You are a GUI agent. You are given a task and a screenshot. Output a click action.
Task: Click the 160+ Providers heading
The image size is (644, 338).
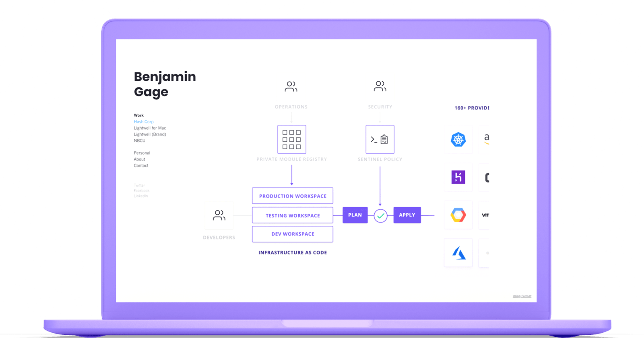472,108
